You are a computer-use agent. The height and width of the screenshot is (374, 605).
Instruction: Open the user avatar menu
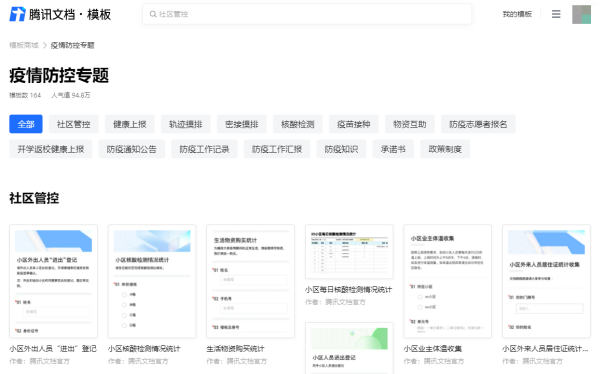[x=581, y=14]
